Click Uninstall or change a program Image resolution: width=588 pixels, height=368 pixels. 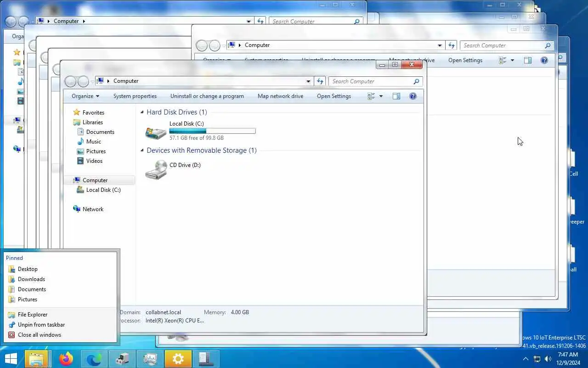pos(207,96)
